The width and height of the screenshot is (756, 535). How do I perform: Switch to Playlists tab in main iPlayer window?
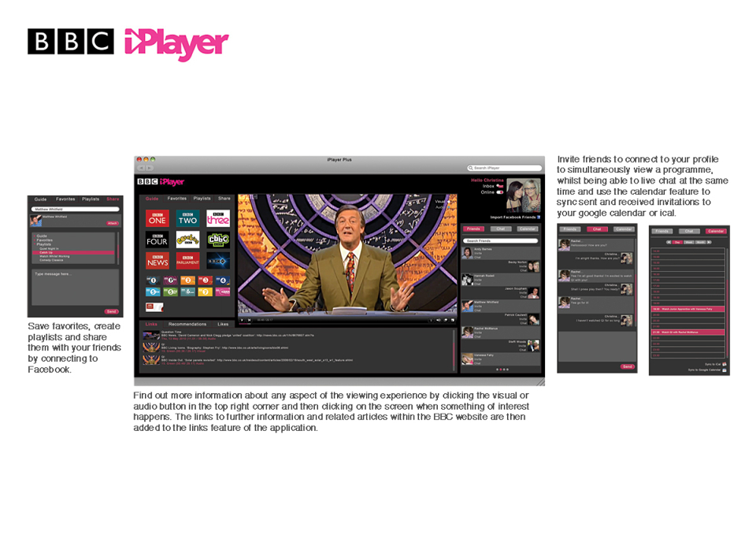click(202, 199)
